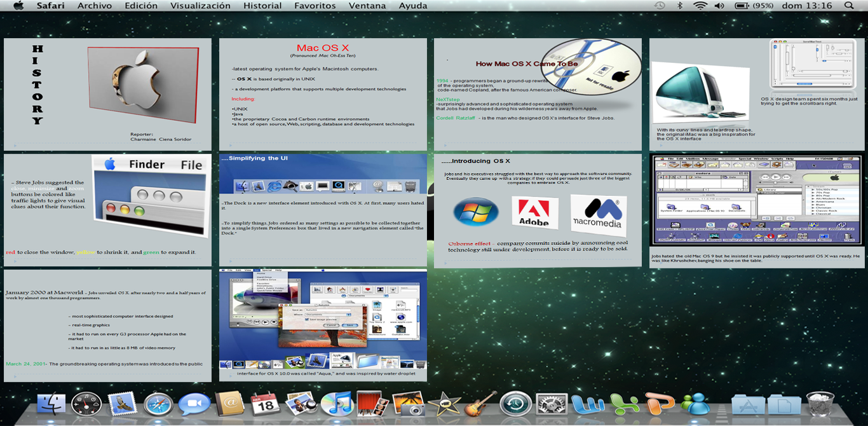This screenshot has width=868, height=426.
Task: Click the Adobe logo on introducing OS X slide
Action: click(534, 212)
